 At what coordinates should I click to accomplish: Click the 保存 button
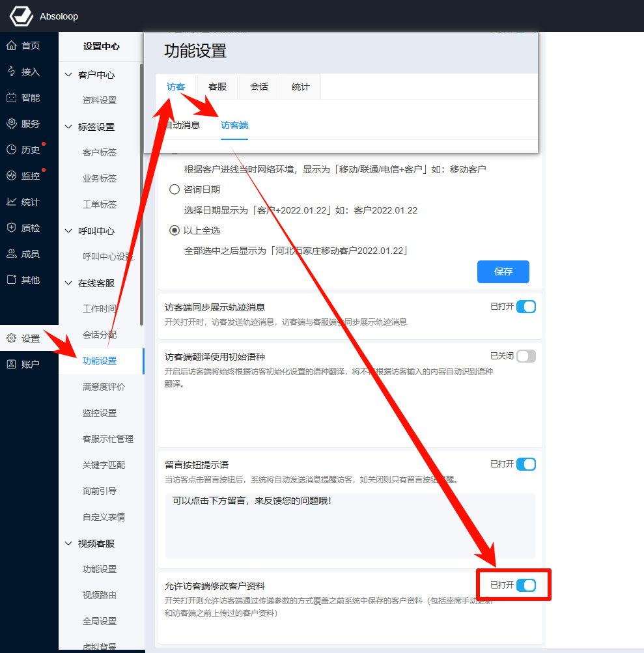(x=503, y=271)
